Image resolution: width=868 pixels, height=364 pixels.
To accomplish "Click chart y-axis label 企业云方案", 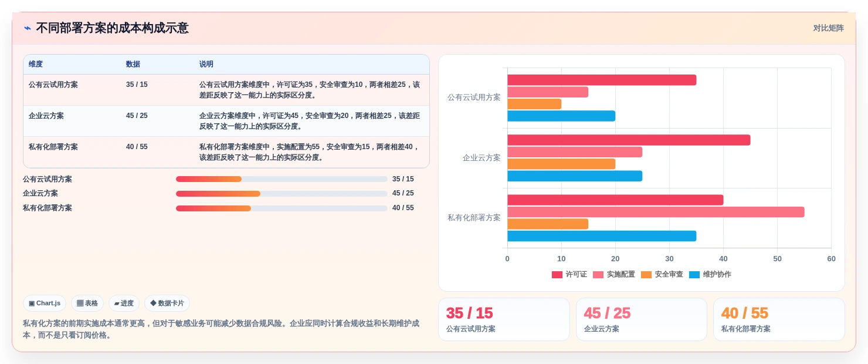I will [482, 158].
